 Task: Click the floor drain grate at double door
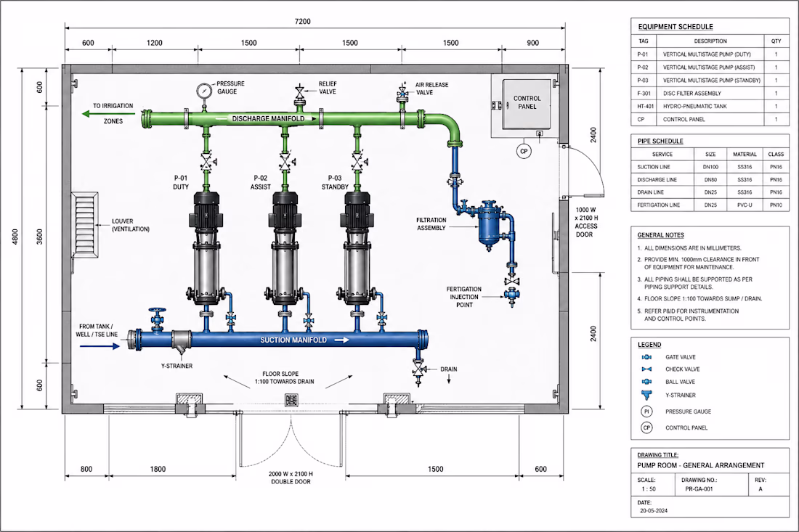pos(290,400)
